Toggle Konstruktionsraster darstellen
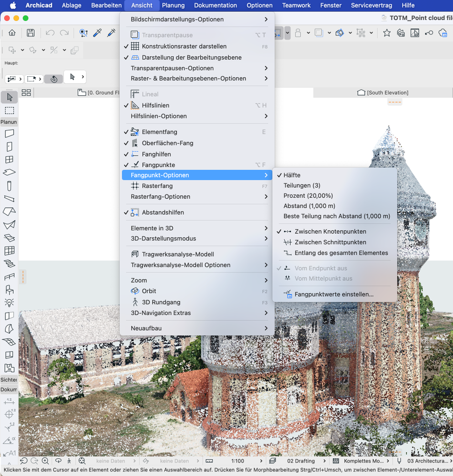The height and width of the screenshot is (476, 453). [197, 46]
